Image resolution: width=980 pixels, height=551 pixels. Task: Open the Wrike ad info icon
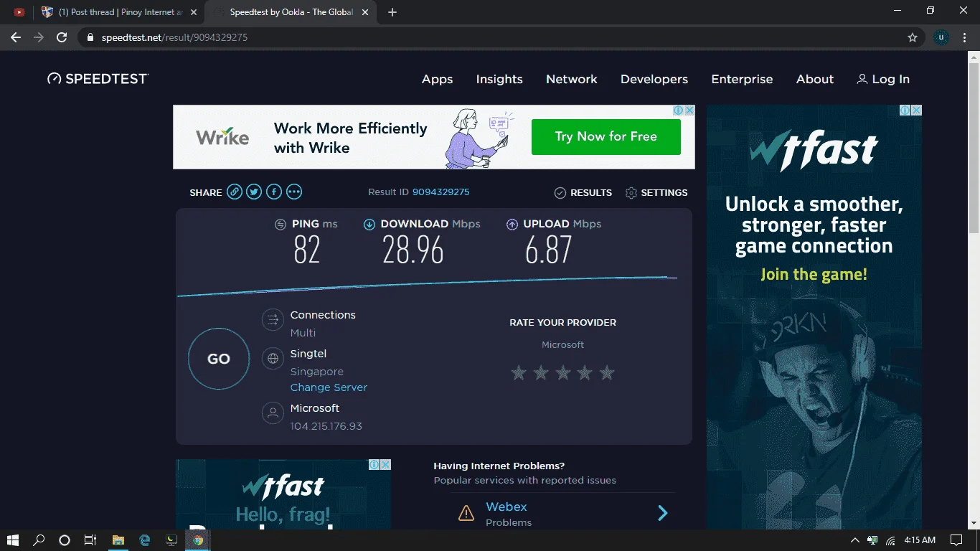coord(678,110)
